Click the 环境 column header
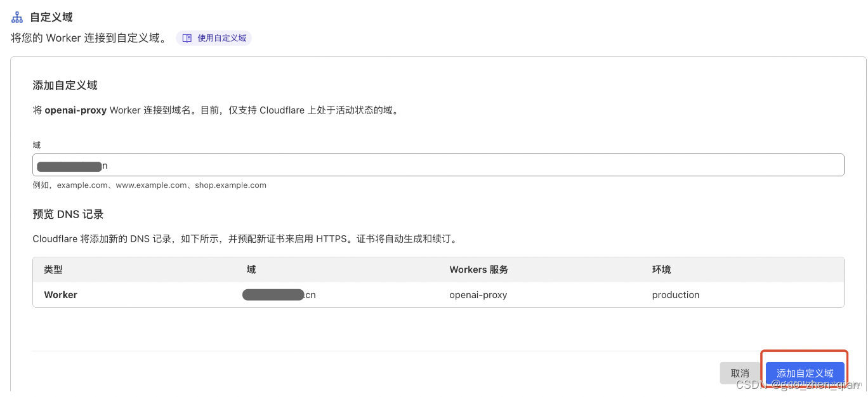Screen dimensions: 868x397 (x=661, y=269)
